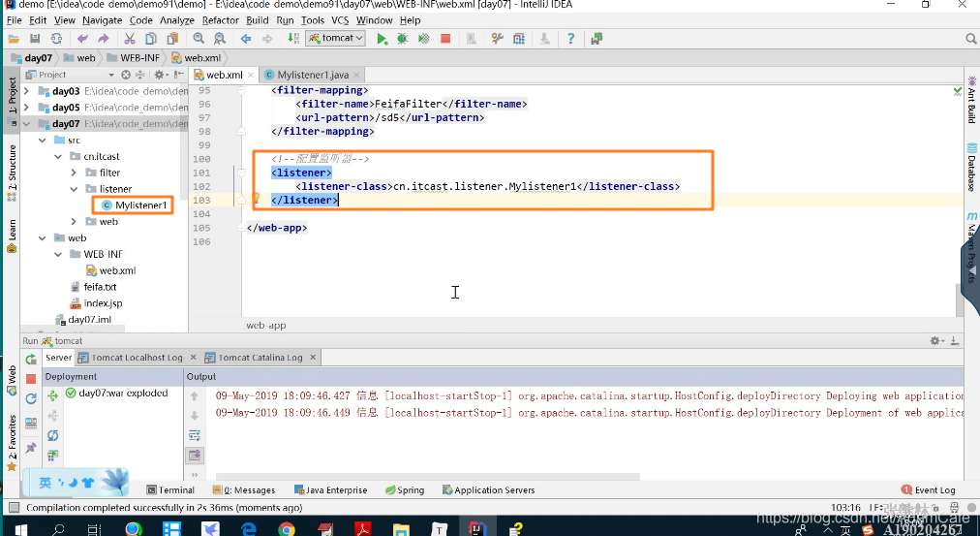The width and height of the screenshot is (980, 536).
Task: Click the Paste toolbar icon
Action: (x=172, y=39)
